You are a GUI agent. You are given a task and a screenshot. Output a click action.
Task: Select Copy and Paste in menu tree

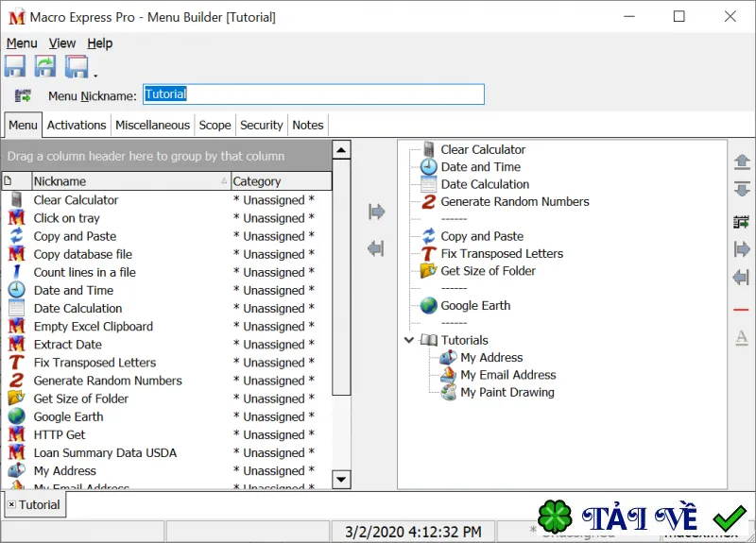click(x=482, y=236)
